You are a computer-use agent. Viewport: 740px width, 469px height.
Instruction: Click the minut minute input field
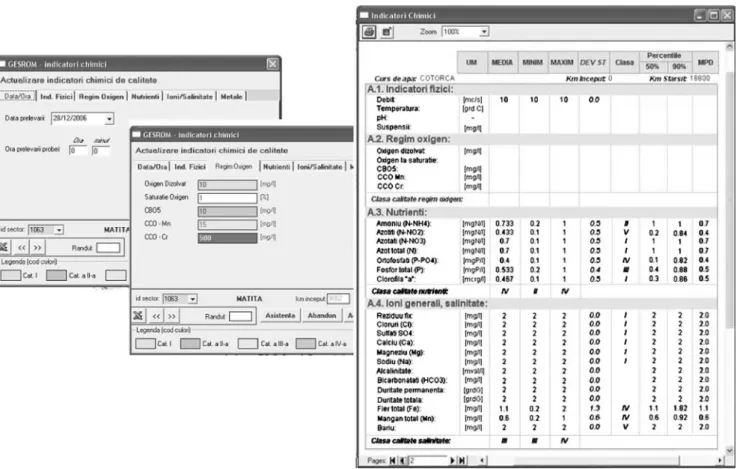pos(101,151)
